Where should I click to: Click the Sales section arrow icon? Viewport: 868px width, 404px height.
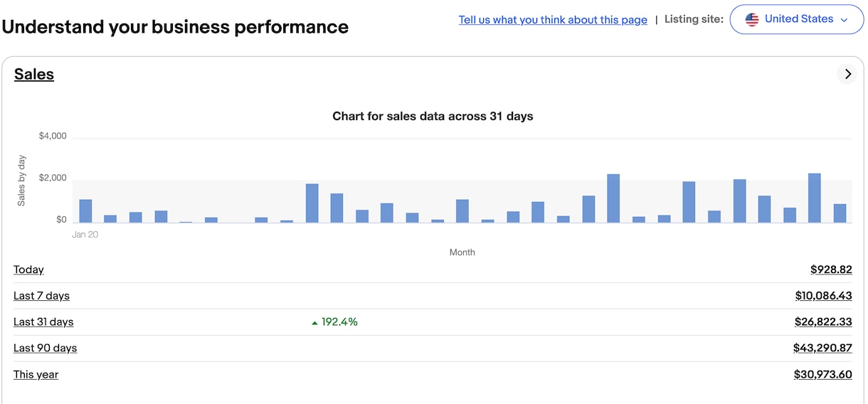point(847,74)
